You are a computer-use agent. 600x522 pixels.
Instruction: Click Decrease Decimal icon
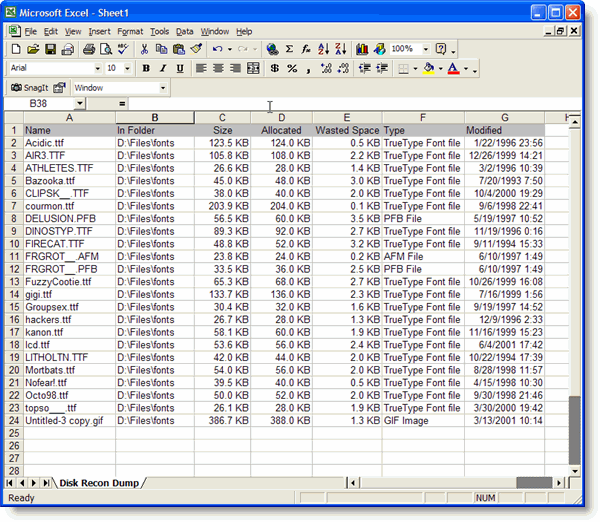343,69
